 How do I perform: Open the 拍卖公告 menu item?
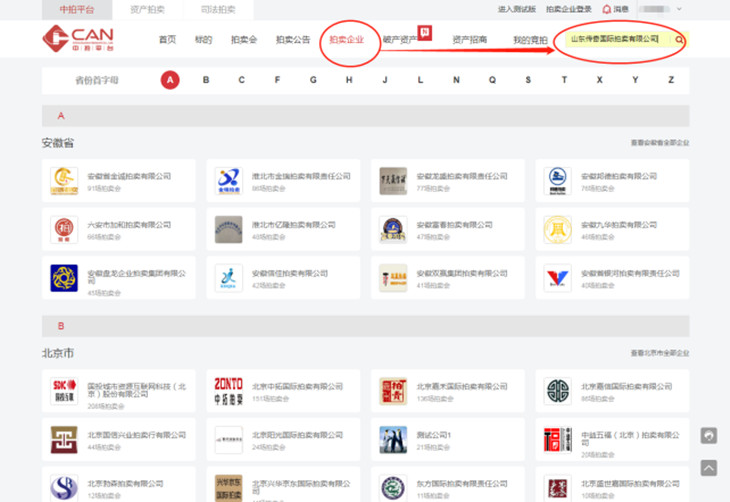[x=293, y=40]
